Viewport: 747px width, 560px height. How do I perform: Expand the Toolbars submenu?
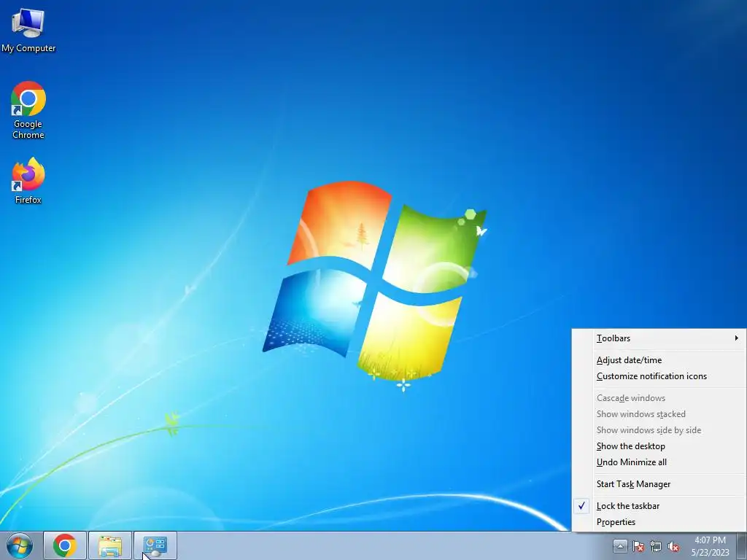coord(659,338)
